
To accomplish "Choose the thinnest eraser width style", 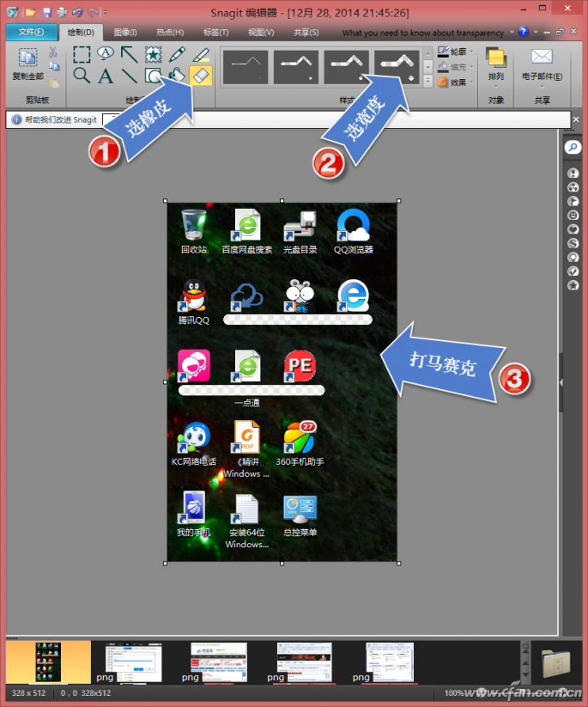I will (246, 67).
